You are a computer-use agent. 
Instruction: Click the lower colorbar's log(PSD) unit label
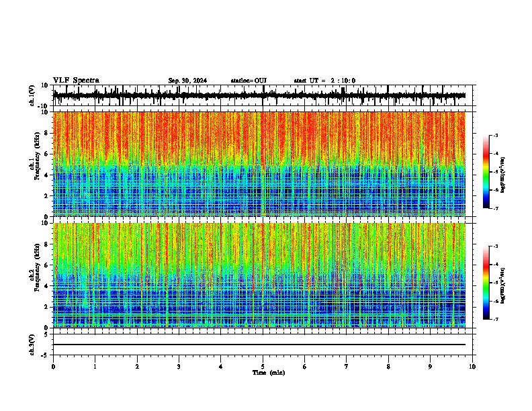point(503,285)
